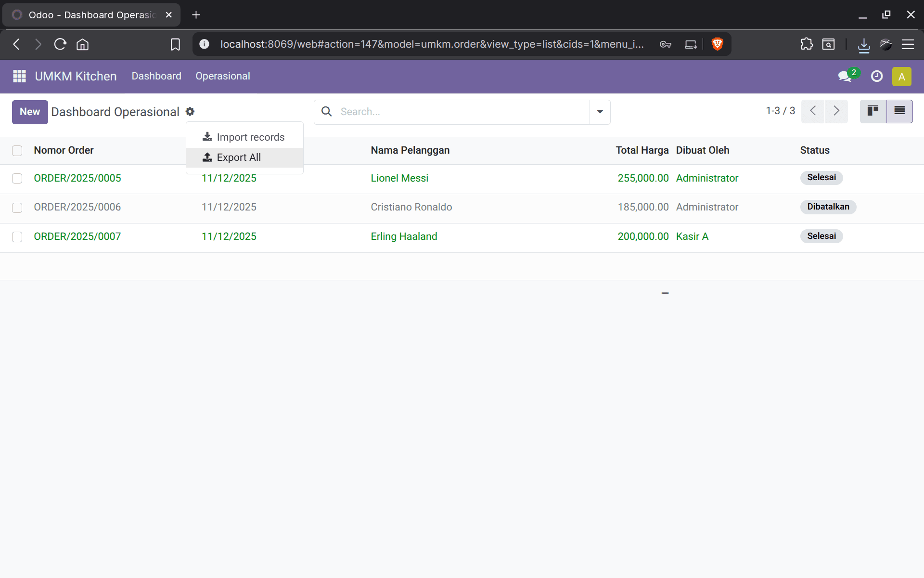Open the browser extensions puzzle icon
The height and width of the screenshot is (578, 924).
click(x=807, y=44)
